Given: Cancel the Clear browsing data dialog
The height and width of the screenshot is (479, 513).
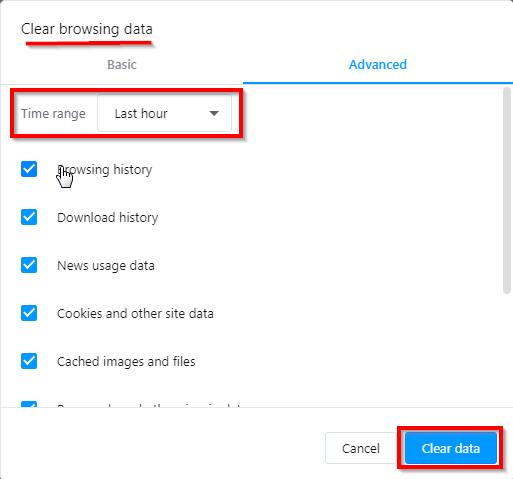Looking at the screenshot, I should (361, 448).
